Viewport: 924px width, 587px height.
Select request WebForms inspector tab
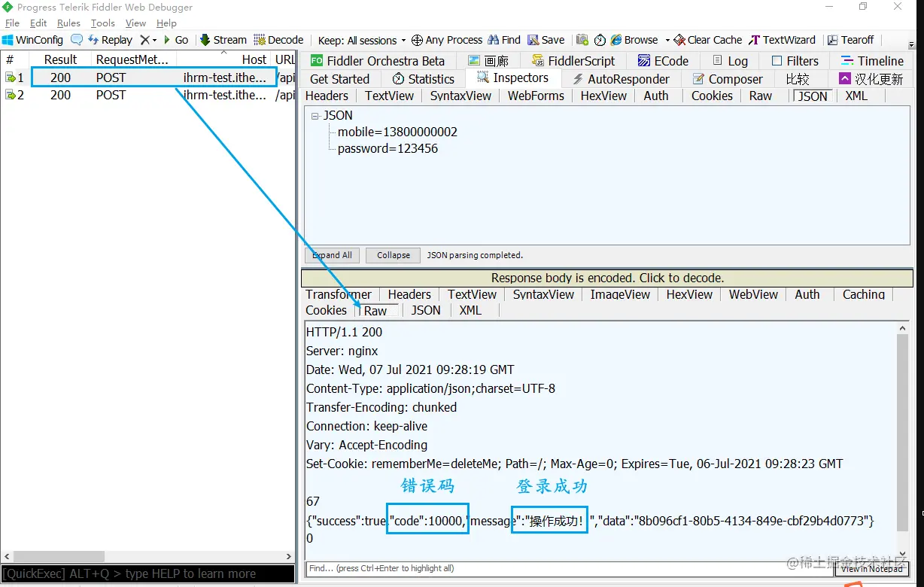(x=536, y=96)
